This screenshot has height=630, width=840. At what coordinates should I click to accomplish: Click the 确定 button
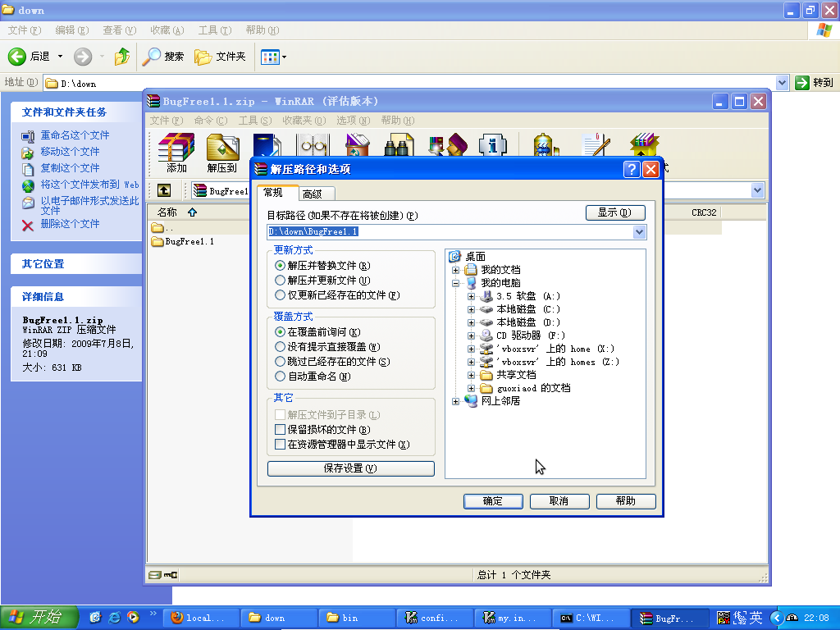[493, 501]
